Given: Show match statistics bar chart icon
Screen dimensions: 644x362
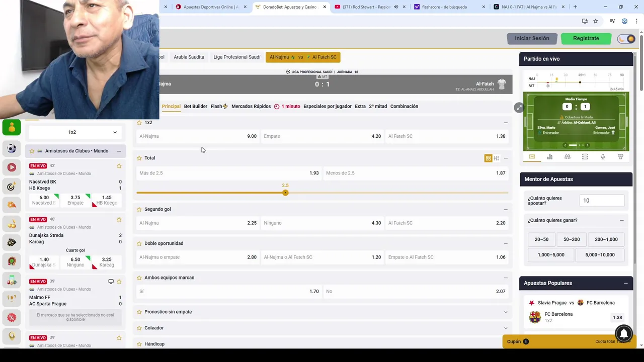Looking at the screenshot, I should (x=549, y=157).
